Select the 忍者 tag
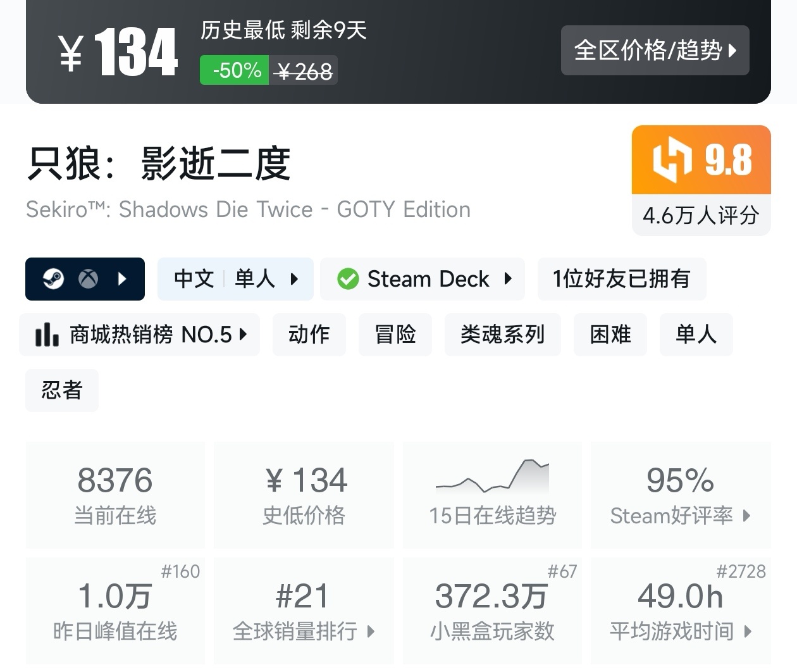 tap(62, 390)
